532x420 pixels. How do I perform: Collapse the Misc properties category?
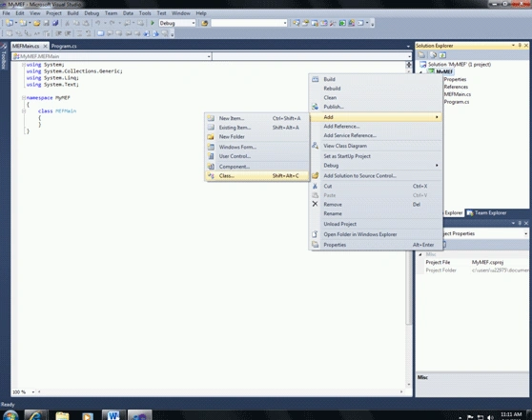coord(420,254)
